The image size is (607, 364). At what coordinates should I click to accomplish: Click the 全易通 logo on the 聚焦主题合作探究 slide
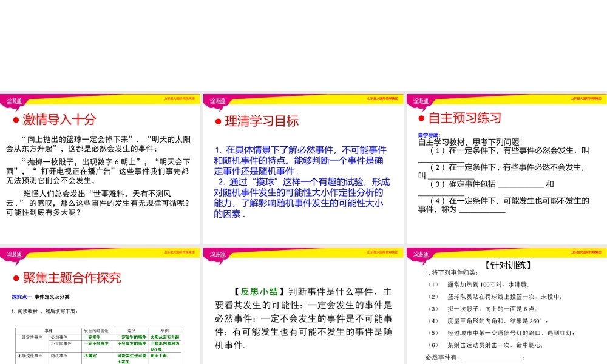tap(13, 254)
